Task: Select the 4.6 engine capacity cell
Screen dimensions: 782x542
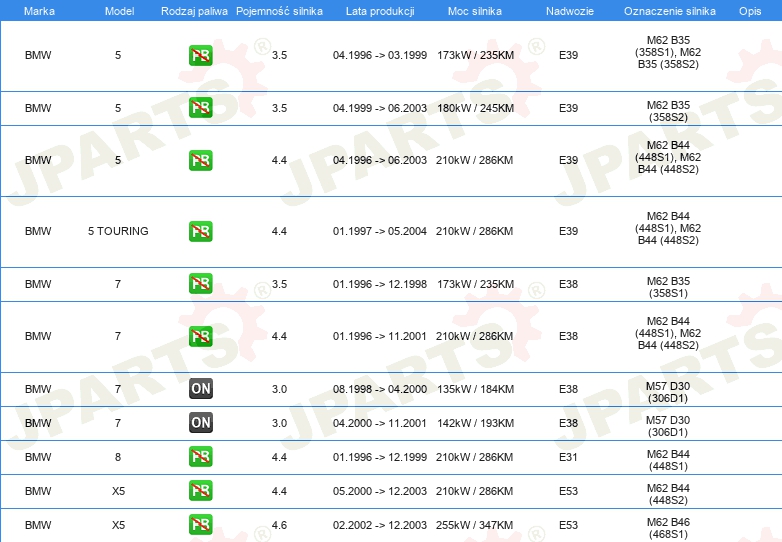Action: pyautogui.click(x=279, y=525)
